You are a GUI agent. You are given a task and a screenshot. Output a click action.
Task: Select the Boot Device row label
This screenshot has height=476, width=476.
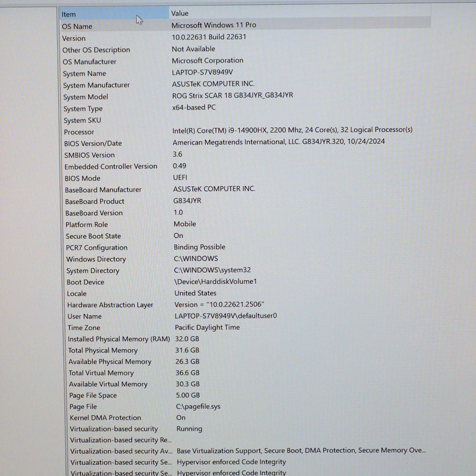pyautogui.click(x=85, y=282)
